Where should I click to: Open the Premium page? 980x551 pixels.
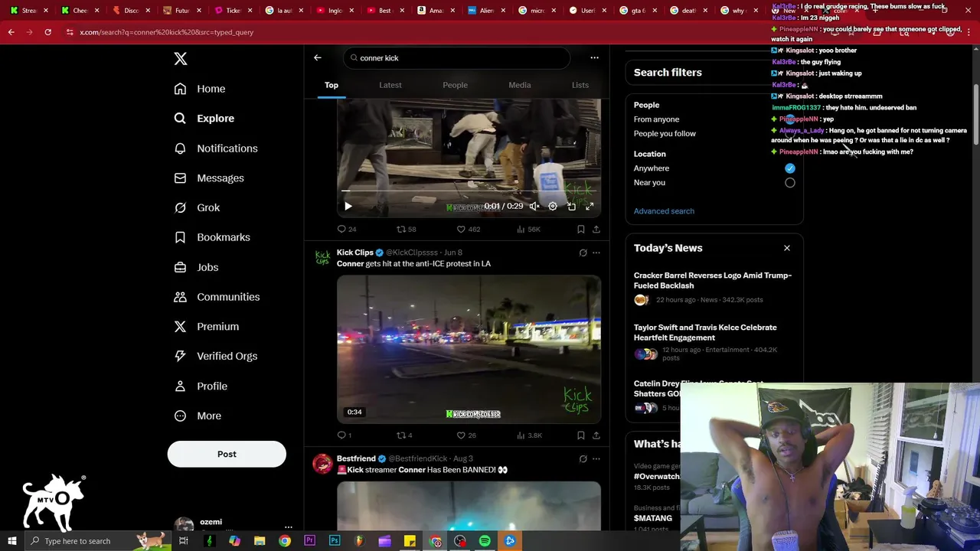coord(207,327)
